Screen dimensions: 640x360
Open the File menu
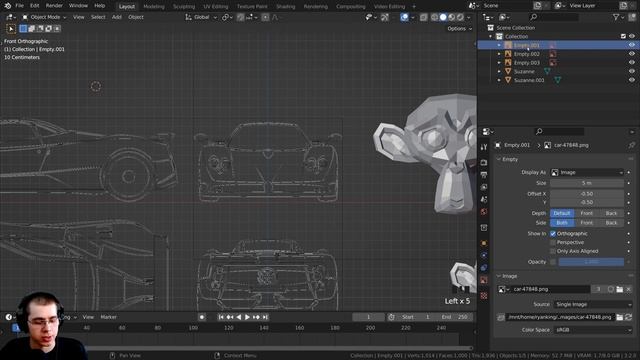pyautogui.click(x=19, y=6)
